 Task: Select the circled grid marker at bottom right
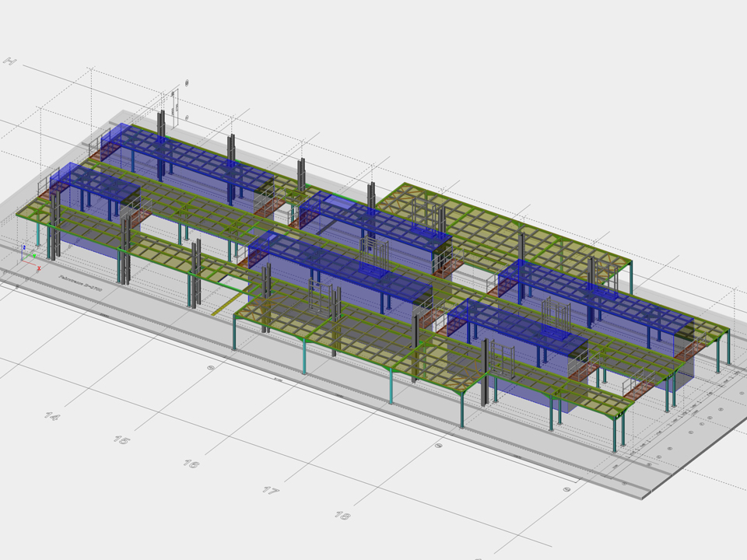[567, 489]
